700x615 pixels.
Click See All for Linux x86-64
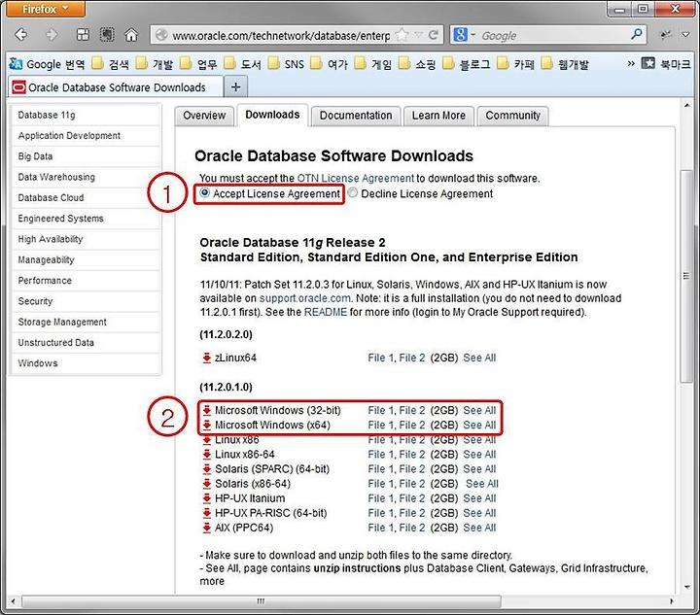click(x=479, y=455)
